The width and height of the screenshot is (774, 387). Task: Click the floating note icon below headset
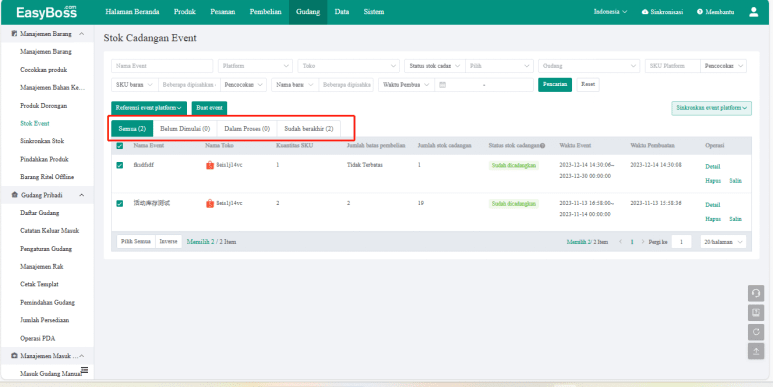[x=756, y=312]
